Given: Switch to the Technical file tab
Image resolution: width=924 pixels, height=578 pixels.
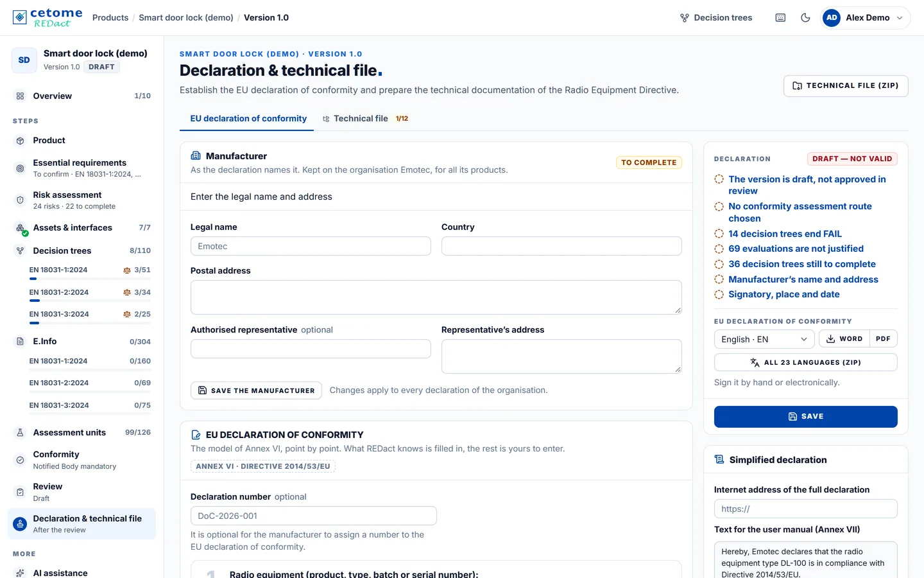Looking at the screenshot, I should [365, 119].
